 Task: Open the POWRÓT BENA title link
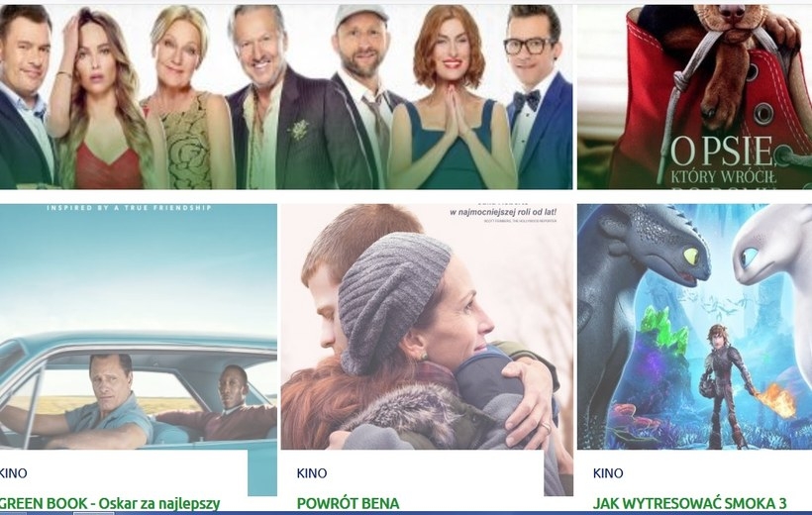click(x=348, y=503)
